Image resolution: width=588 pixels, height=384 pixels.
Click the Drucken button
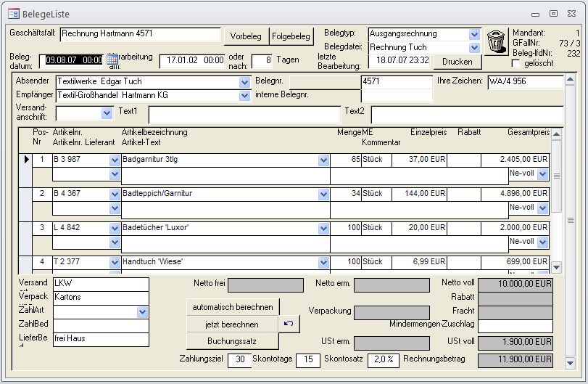point(457,62)
